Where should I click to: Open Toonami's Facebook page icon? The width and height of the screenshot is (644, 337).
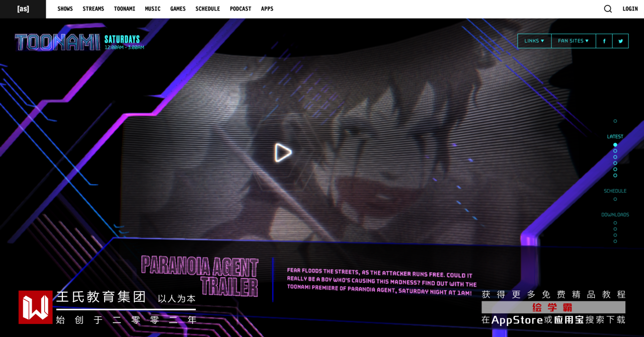pos(604,41)
